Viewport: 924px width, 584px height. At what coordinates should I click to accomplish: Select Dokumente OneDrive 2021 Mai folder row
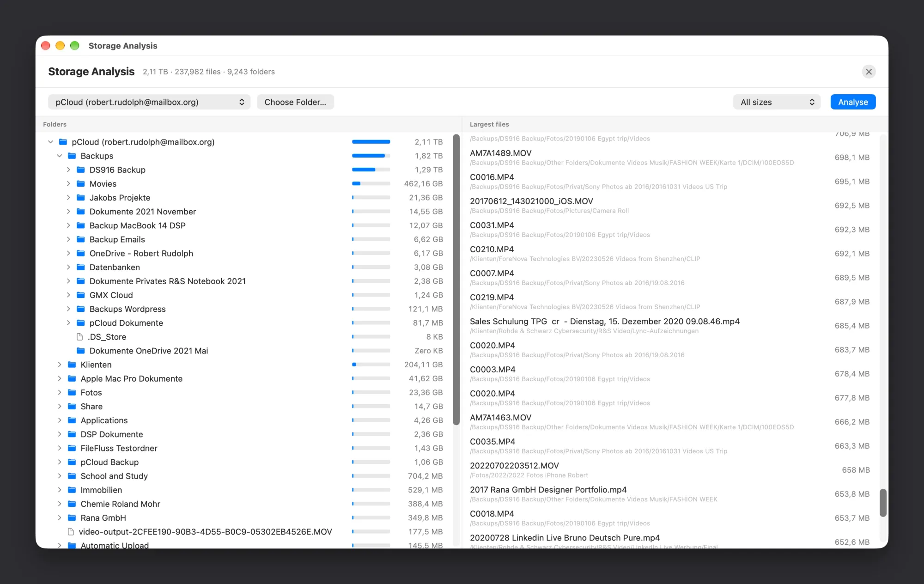click(244, 351)
